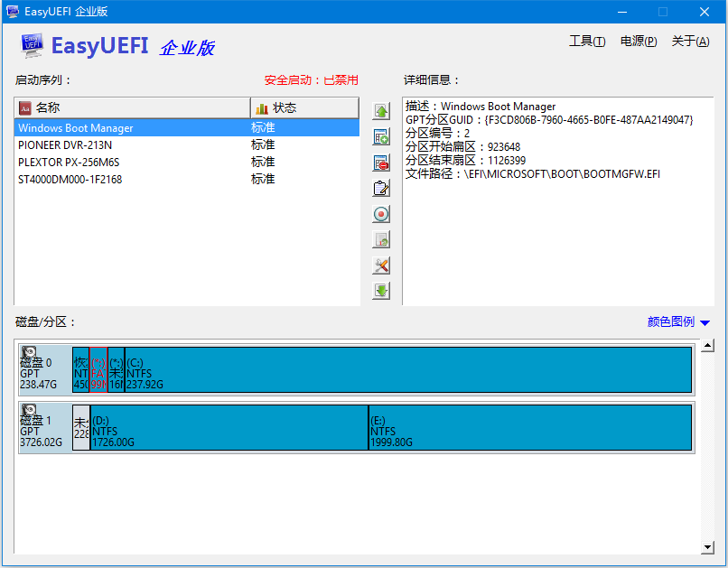This screenshot has height=568, width=728.
Task: Select PLEXTOR PX-256M6S boot entry
Action: click(x=187, y=162)
